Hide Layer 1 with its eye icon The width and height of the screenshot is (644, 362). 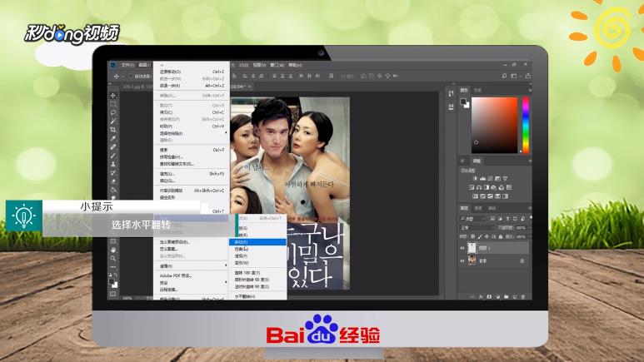click(462, 248)
